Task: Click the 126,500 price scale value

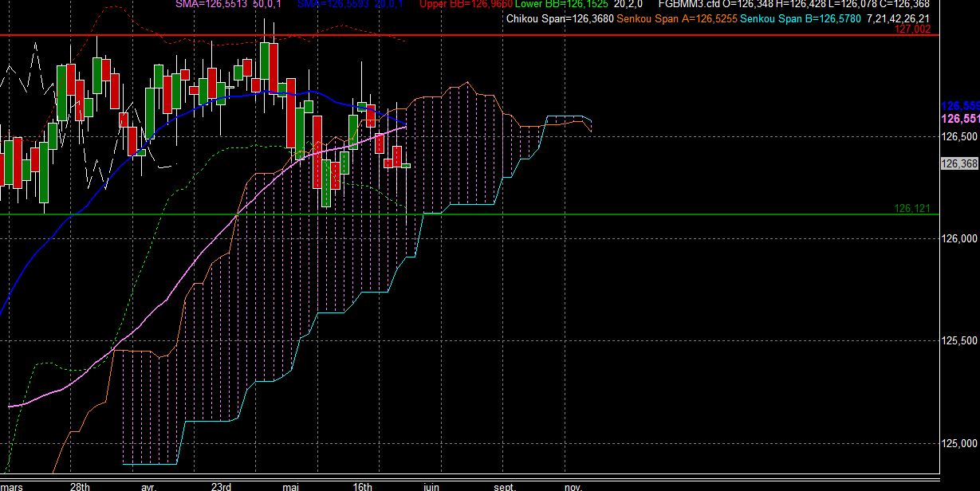Action: [960, 136]
